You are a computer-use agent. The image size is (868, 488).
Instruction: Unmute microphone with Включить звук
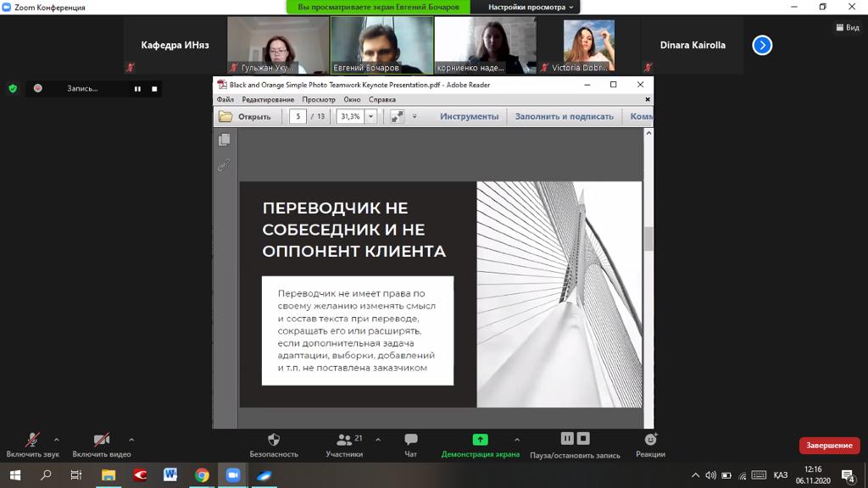click(x=32, y=440)
